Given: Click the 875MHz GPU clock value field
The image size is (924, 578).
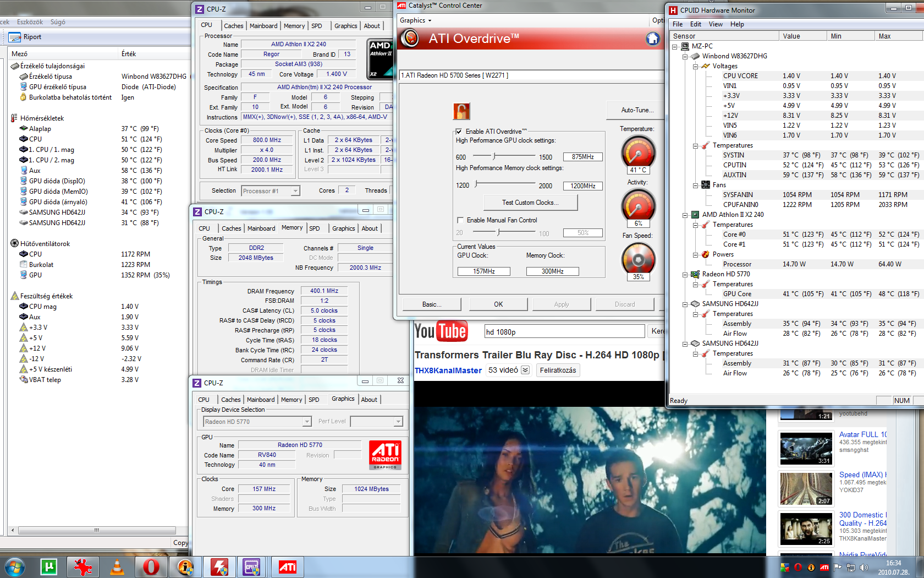Looking at the screenshot, I should [582, 157].
